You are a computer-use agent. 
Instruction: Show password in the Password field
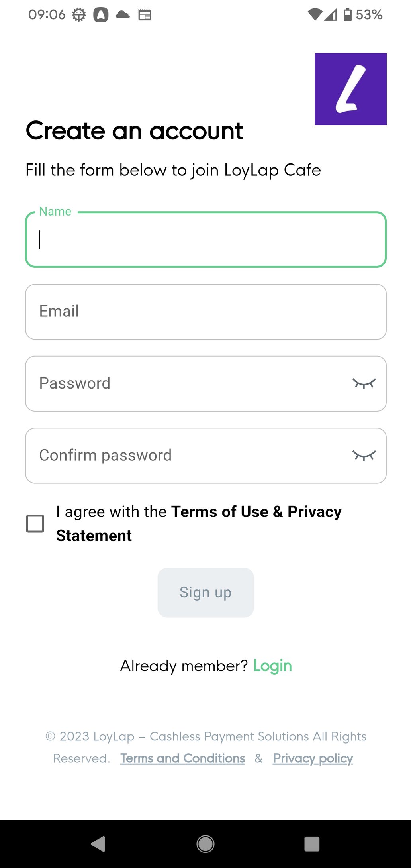364,383
